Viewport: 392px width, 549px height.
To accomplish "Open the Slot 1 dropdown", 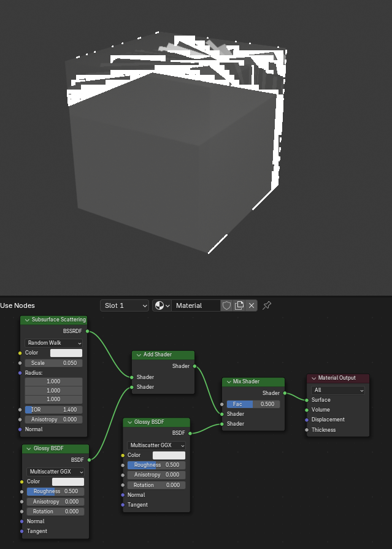I will pyautogui.click(x=125, y=305).
